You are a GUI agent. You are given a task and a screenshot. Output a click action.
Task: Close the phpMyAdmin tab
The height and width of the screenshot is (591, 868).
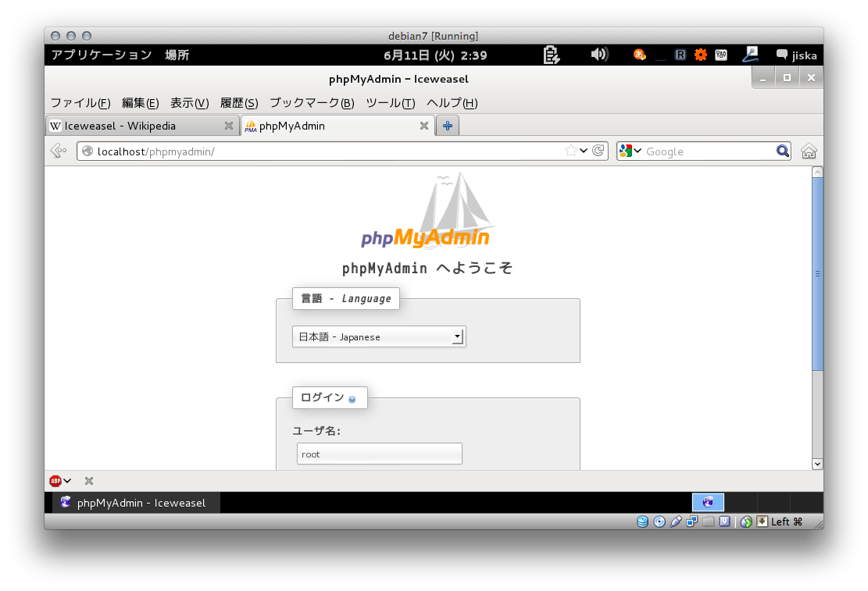[424, 126]
